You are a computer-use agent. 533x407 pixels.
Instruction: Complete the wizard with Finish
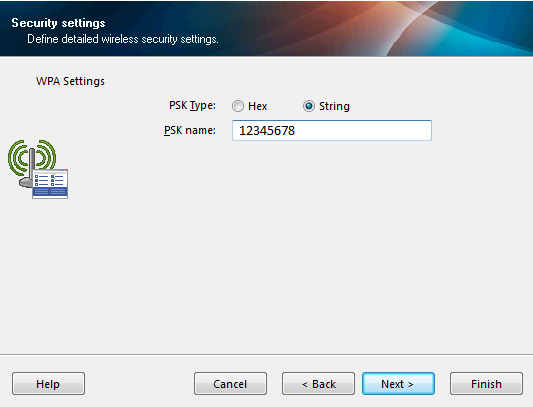tap(486, 384)
